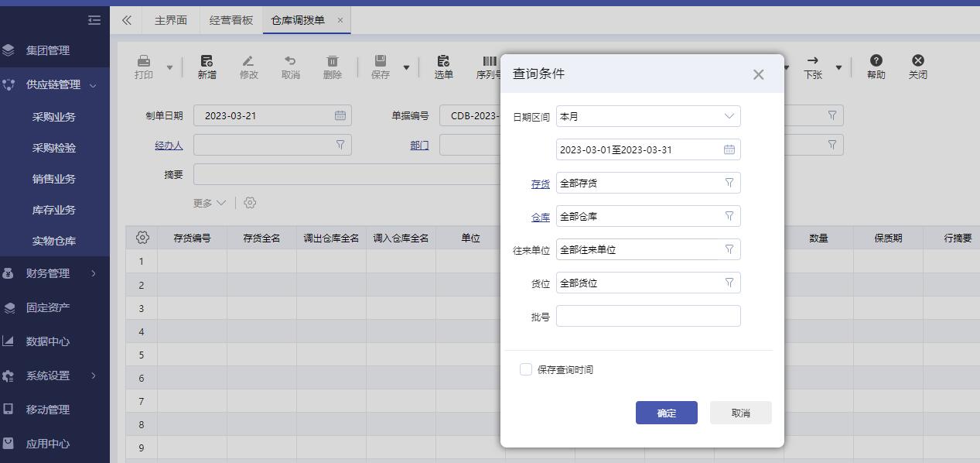Open calendar icon in date range field
The height and width of the screenshot is (463, 980).
729,149
